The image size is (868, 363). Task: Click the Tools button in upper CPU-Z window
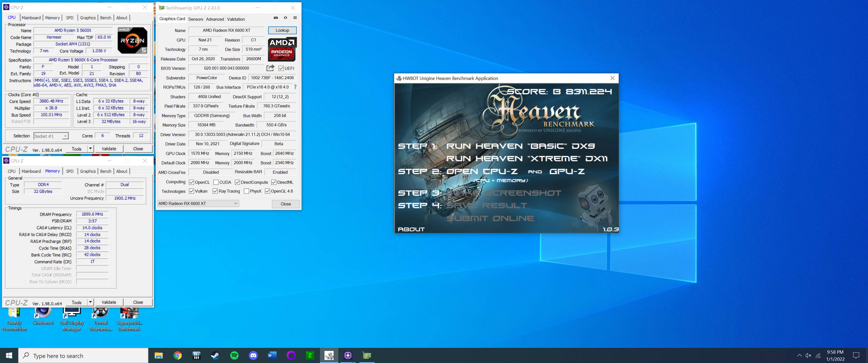[x=76, y=148]
